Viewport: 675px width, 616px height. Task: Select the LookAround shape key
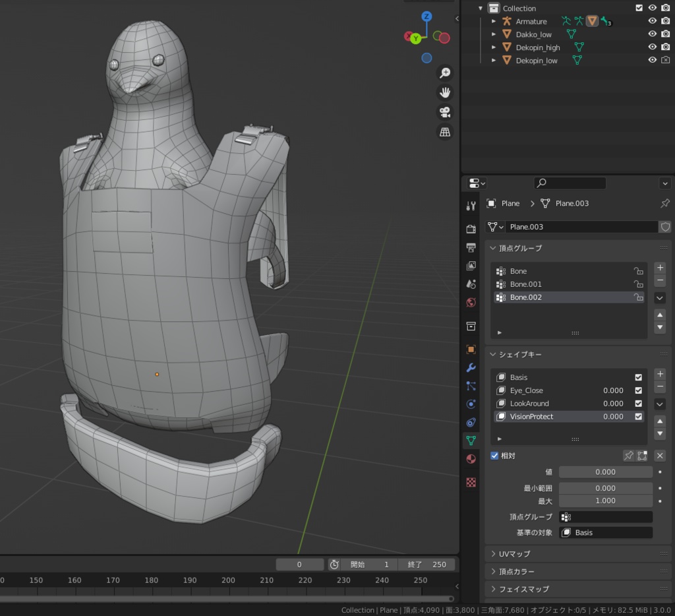529,404
